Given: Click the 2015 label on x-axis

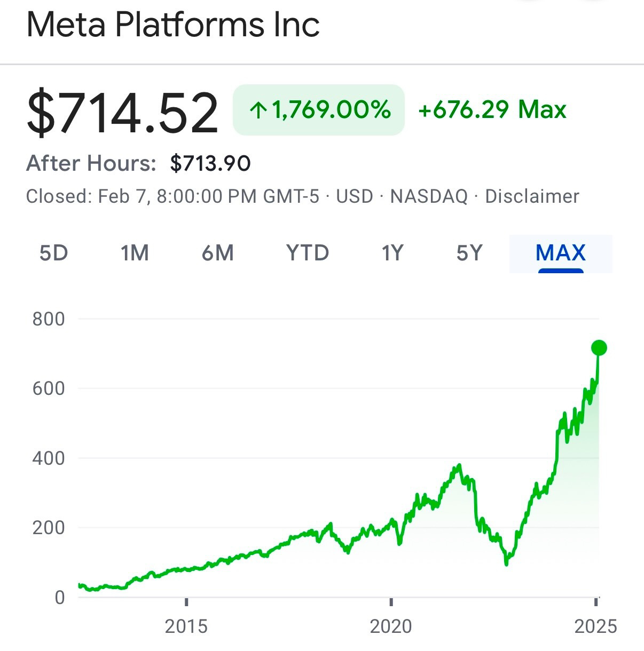Looking at the screenshot, I should pyautogui.click(x=186, y=626).
